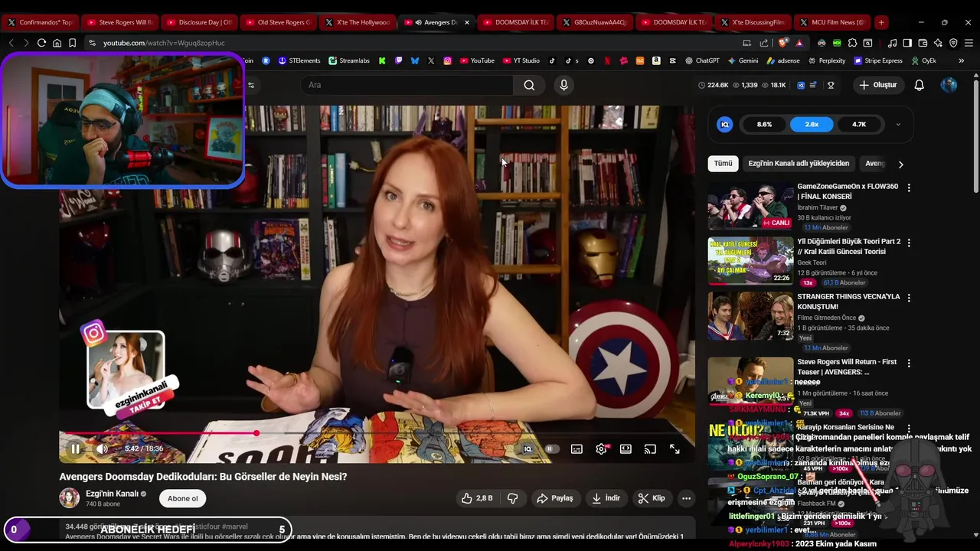Open options for STRANGER THINGS VECNA'YLA video
980x551 pixels.
point(909,298)
